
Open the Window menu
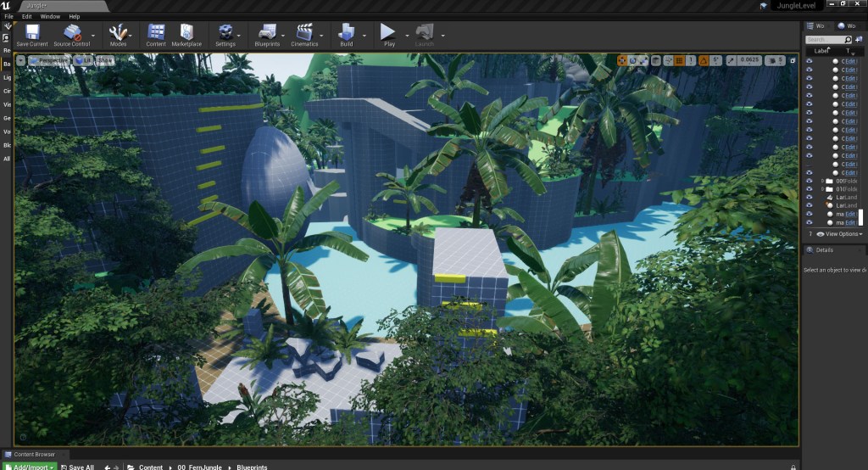pyautogui.click(x=50, y=16)
